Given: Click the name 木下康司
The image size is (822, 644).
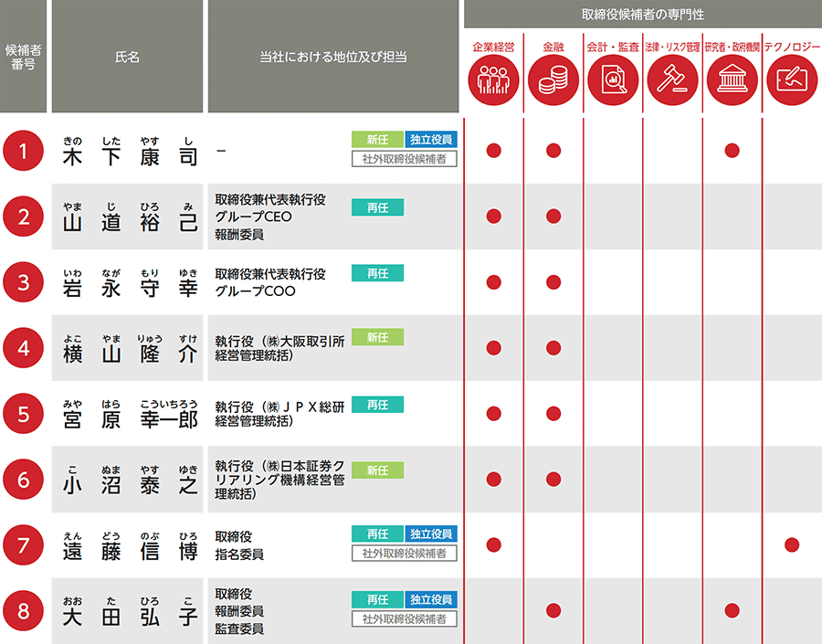Looking at the screenshot, I should [x=130, y=156].
